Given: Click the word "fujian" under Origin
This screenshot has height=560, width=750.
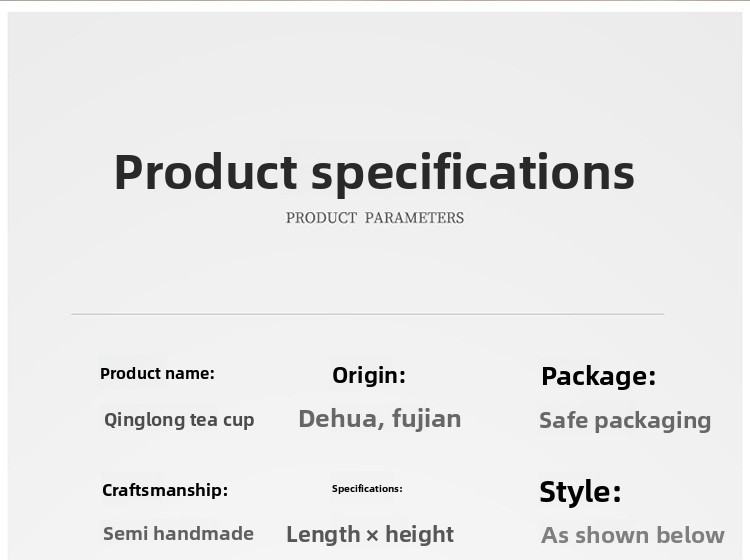Looking at the screenshot, I should [427, 418].
